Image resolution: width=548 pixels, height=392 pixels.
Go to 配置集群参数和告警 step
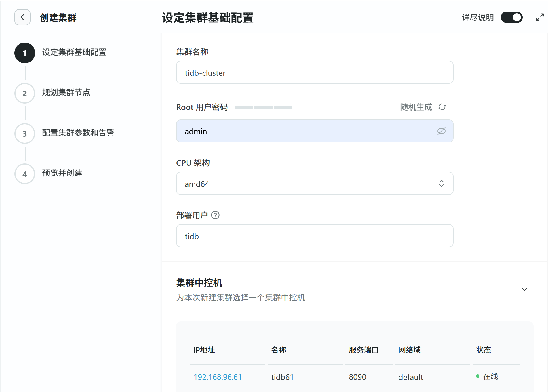78,133
